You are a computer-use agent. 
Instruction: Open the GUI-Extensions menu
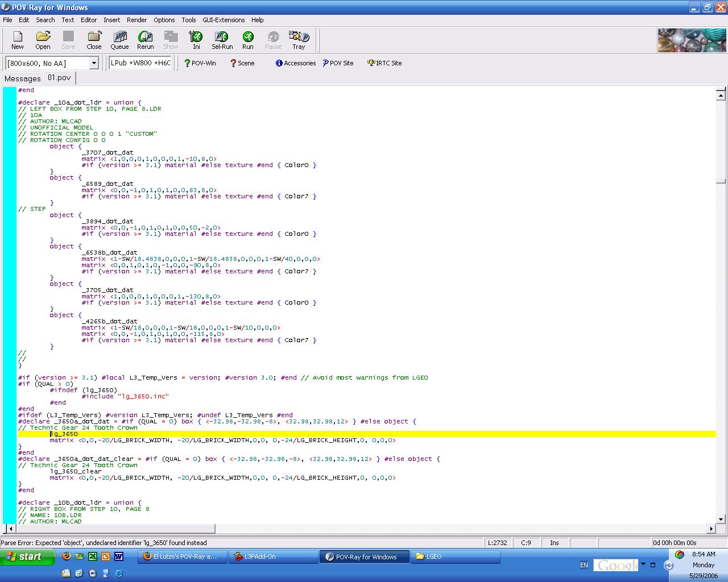[x=224, y=20]
